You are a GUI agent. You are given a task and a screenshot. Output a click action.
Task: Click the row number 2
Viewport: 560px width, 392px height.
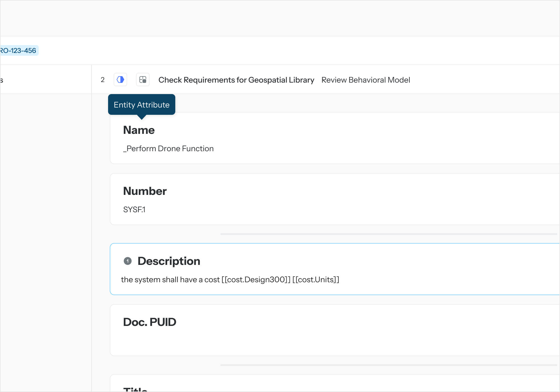tap(102, 80)
